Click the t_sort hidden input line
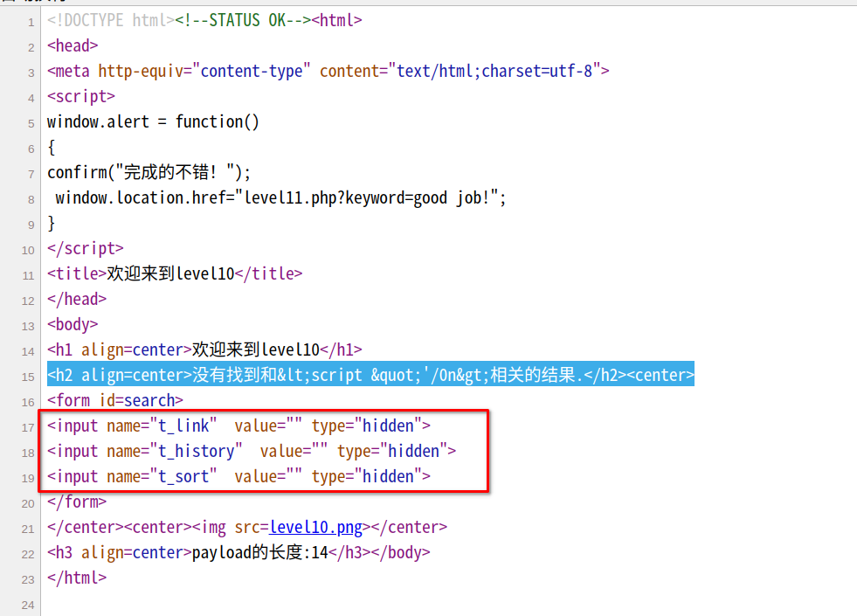 pyautogui.click(x=238, y=476)
